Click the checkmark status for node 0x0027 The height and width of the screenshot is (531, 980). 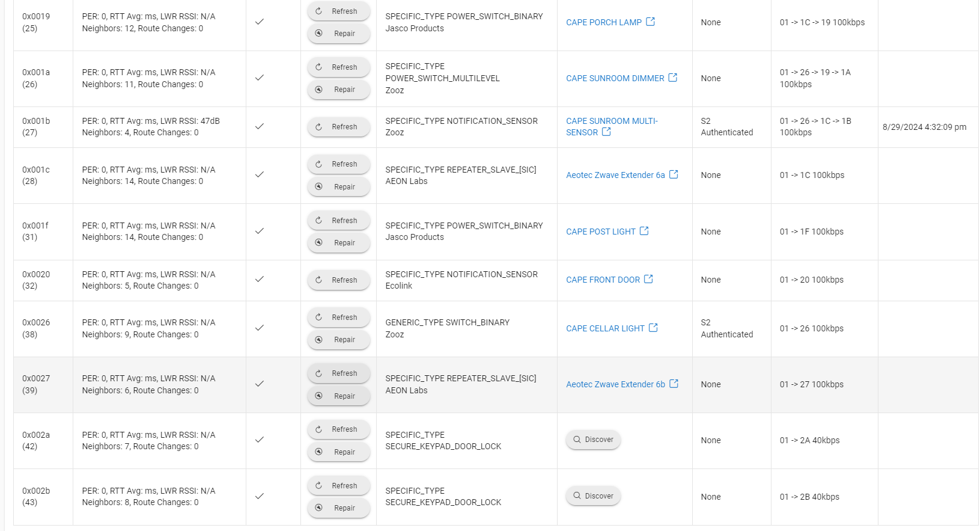[x=260, y=384]
